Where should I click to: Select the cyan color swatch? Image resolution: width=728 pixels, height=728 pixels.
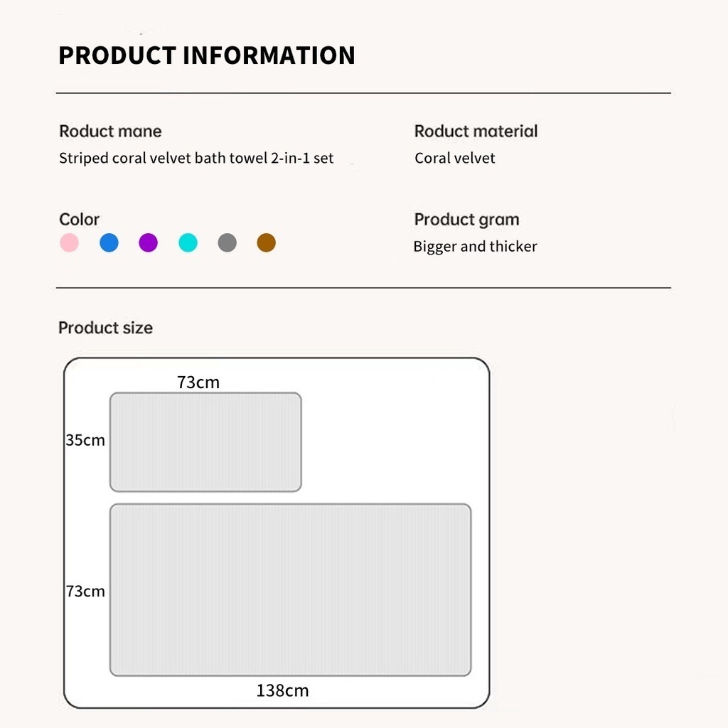(188, 243)
